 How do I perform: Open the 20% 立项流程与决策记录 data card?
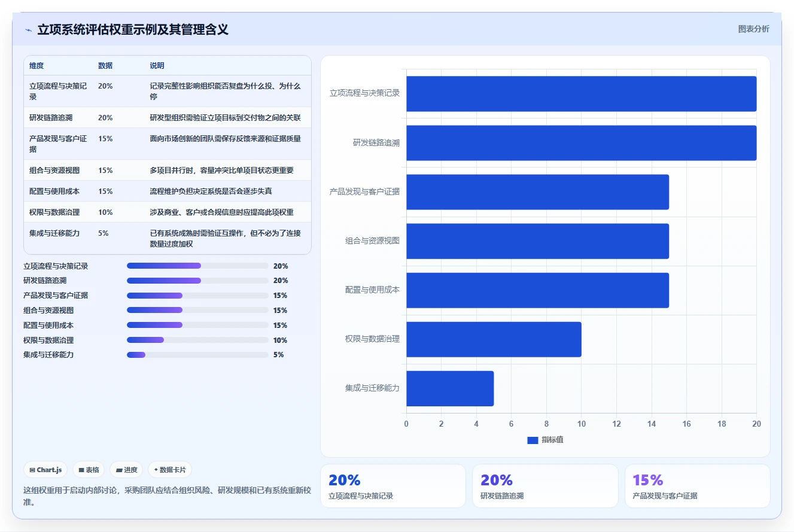(393, 486)
